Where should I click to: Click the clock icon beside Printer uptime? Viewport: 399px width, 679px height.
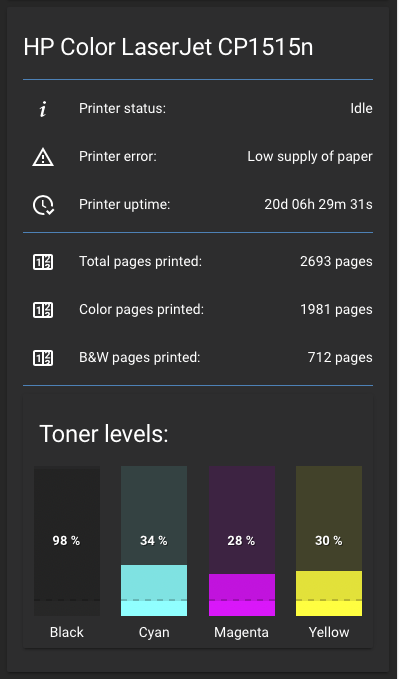coord(43,205)
